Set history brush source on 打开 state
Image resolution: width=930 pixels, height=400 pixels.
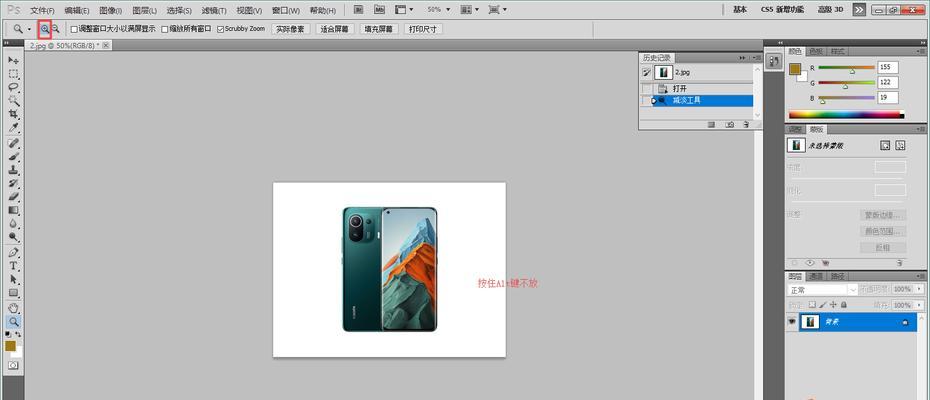click(x=646, y=88)
